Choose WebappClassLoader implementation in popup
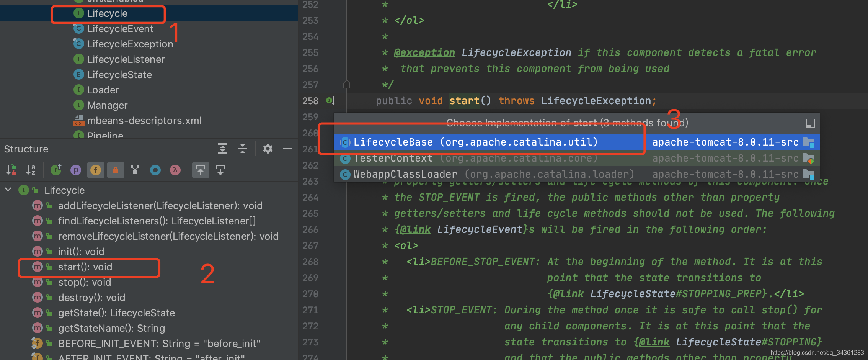This screenshot has height=360, width=868. [x=577, y=174]
